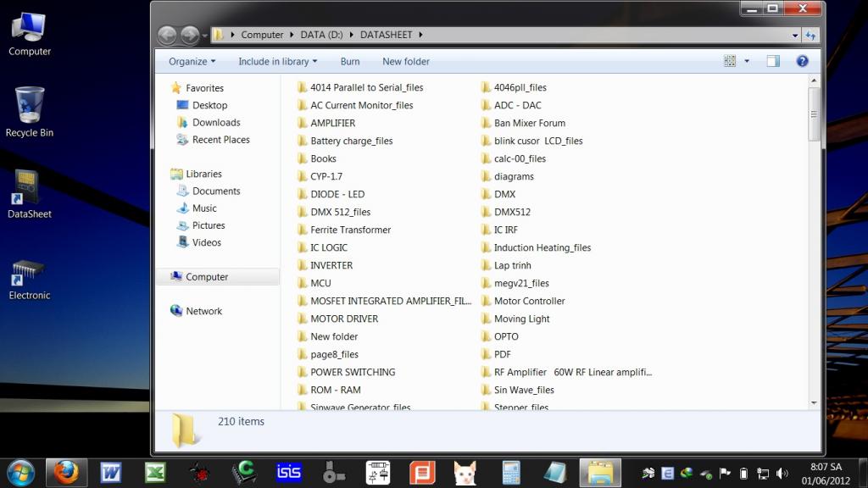Select the Induction Heating_files folder
Image resolution: width=868 pixels, height=488 pixels.
coord(542,247)
